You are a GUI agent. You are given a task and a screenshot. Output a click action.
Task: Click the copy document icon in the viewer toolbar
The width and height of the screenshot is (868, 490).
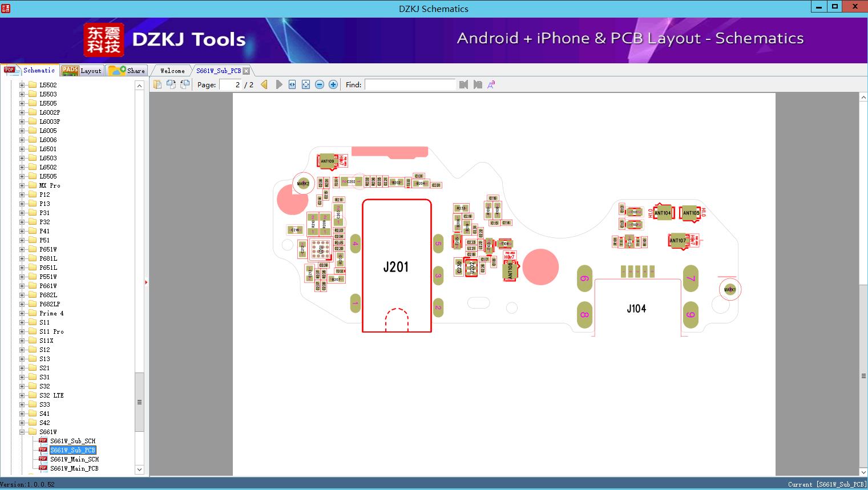click(158, 84)
